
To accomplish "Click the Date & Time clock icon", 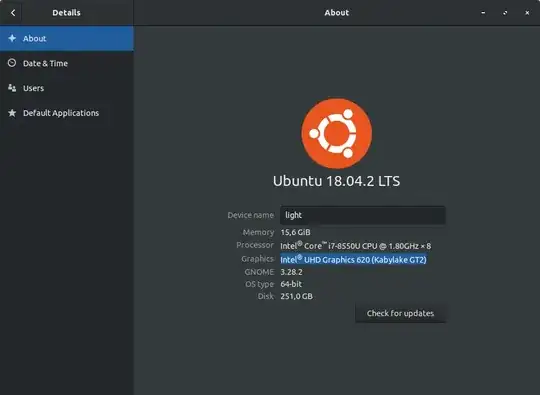I will 12,63.
